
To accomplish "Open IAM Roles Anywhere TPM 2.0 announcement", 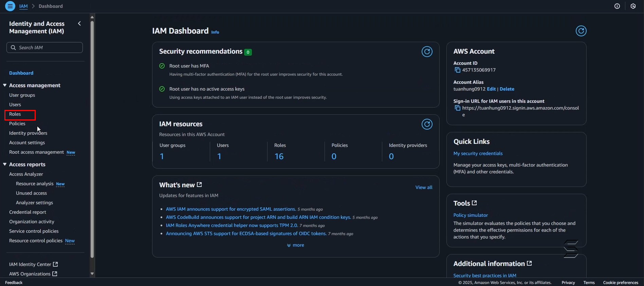I will (x=232, y=225).
